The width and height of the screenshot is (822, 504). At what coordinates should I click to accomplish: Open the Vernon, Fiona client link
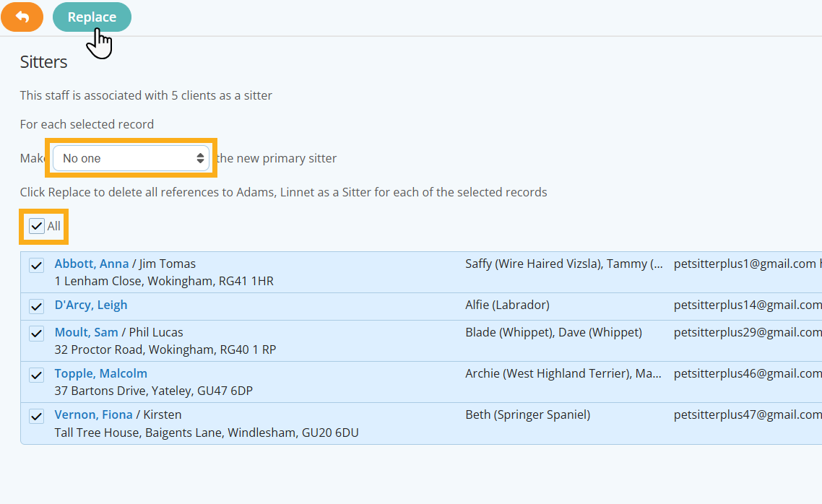pos(94,414)
